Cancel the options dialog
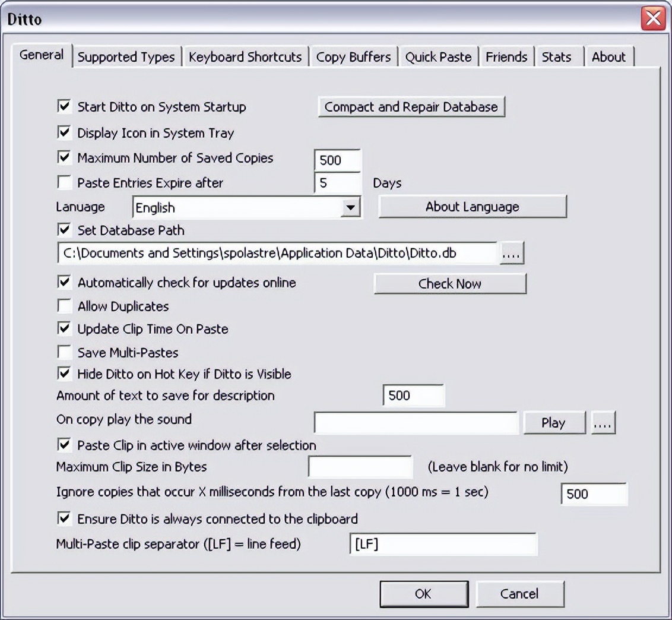The width and height of the screenshot is (672, 620). tap(519, 594)
